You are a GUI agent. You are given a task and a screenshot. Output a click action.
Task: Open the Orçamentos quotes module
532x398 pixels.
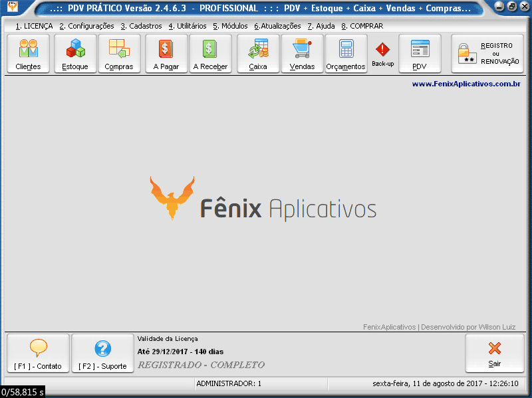click(x=346, y=54)
